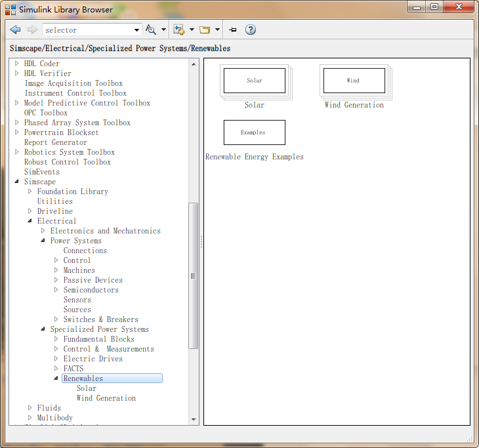Click the pane splitter handle
Screen dimensions: 479x448
pyautogui.click(x=201, y=241)
